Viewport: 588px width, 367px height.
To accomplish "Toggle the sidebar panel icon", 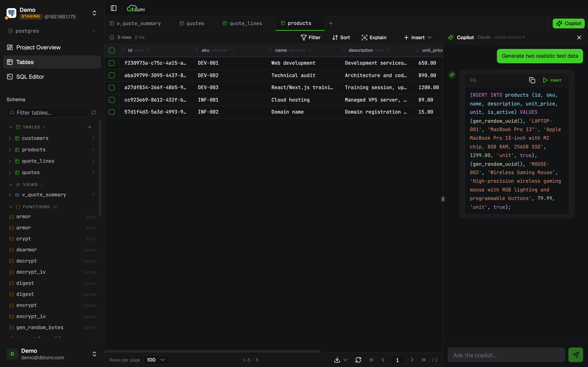I will 114,8.
